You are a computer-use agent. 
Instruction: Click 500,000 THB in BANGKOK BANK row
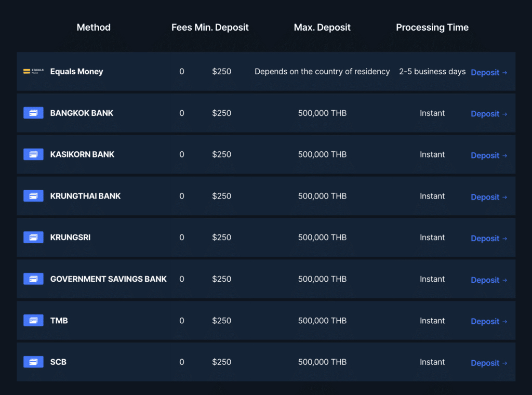click(322, 113)
